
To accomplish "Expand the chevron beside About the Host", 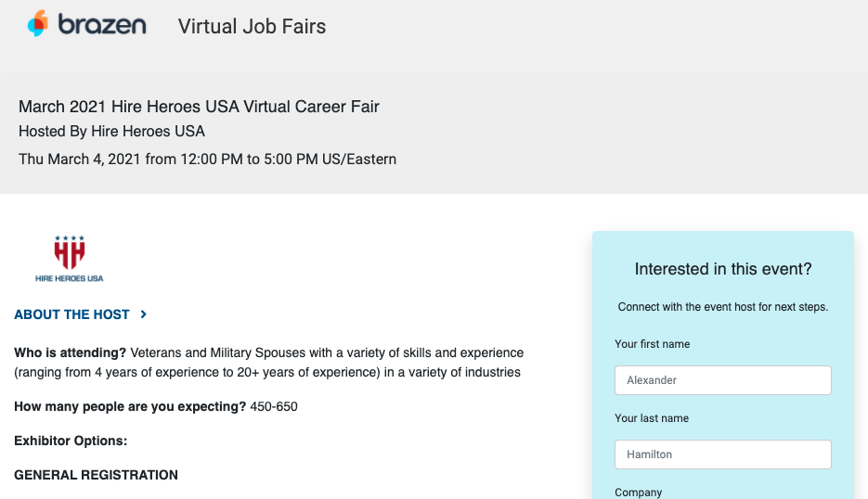I will click(x=143, y=314).
